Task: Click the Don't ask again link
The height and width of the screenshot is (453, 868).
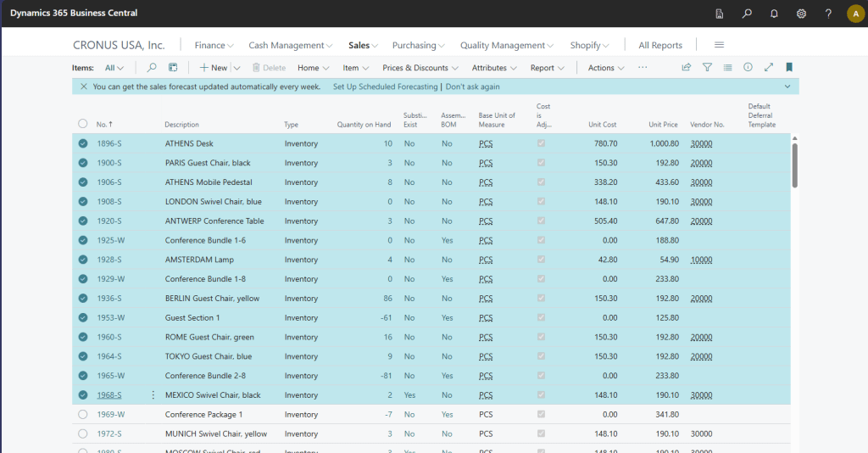Action: [472, 87]
